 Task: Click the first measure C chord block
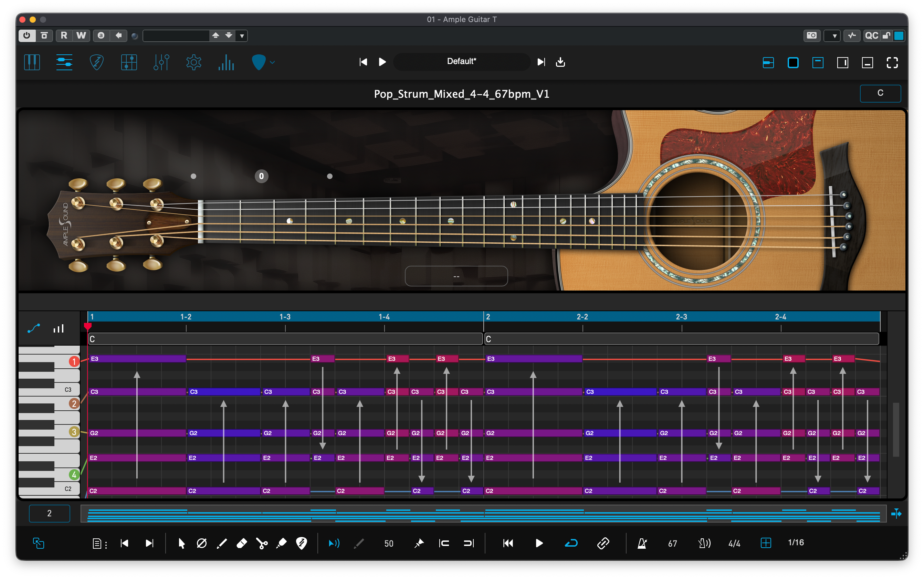tap(285, 339)
